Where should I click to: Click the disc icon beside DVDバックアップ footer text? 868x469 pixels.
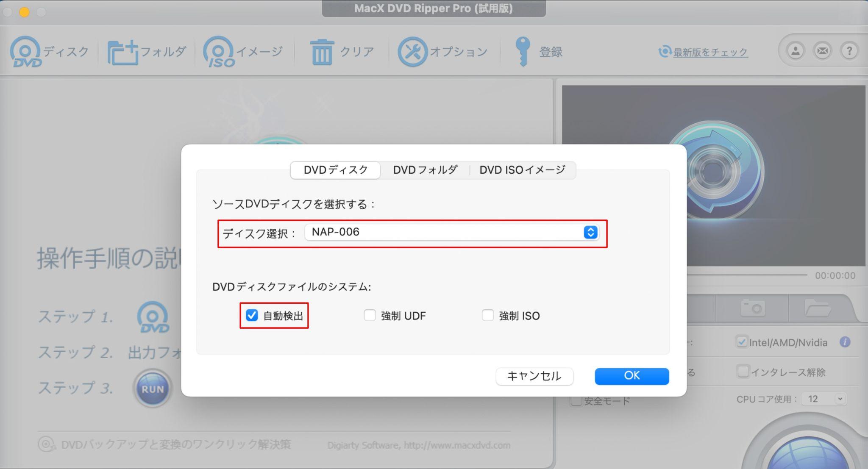tap(46, 444)
